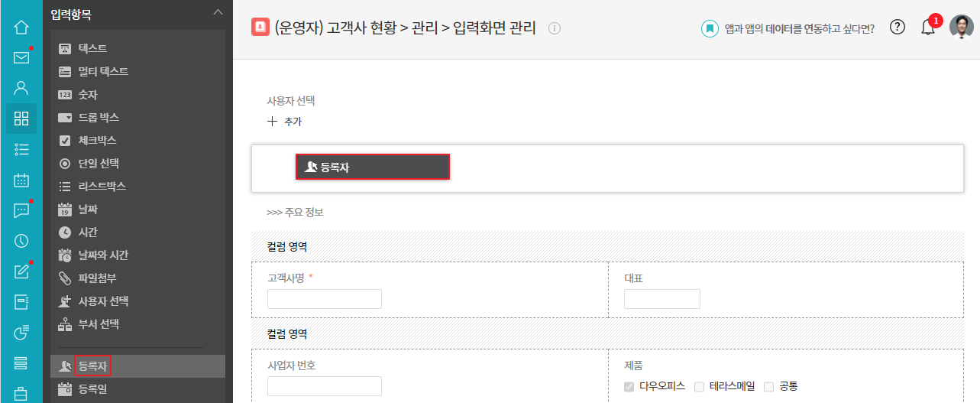Select the 등록자 component in form area
Screen dimensions: 980x403
[x=373, y=167]
